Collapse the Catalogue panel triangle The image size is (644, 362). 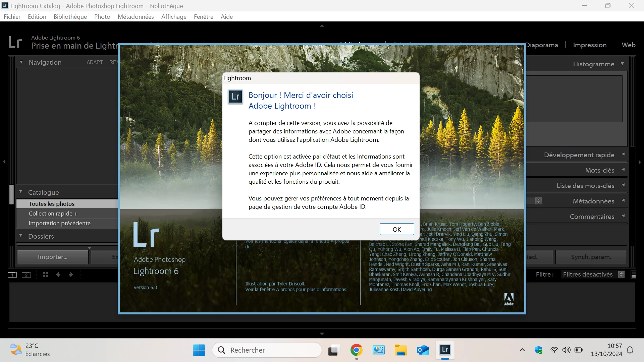click(x=21, y=192)
